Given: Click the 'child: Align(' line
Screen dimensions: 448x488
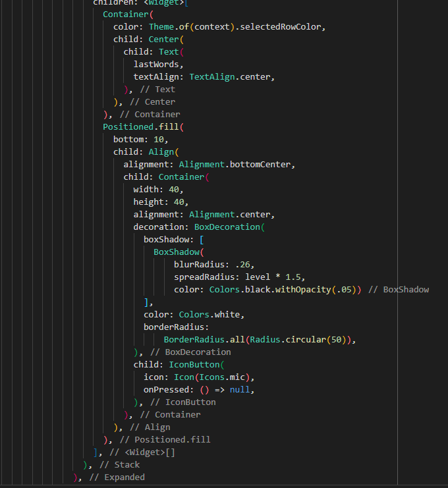Looking at the screenshot, I should [146, 152].
